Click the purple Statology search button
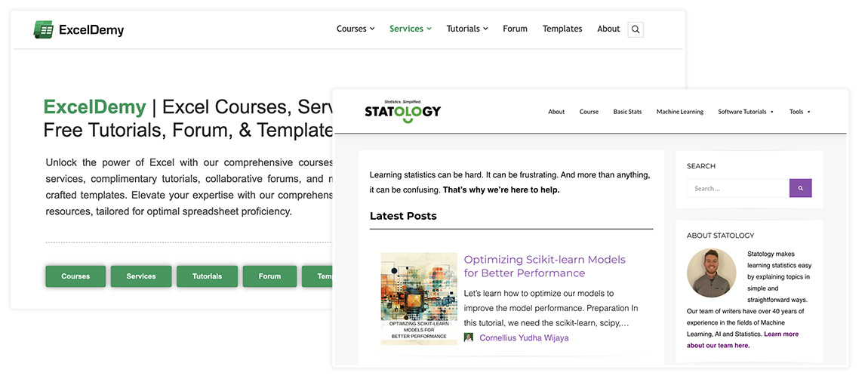This screenshot has width=868, height=379. click(x=801, y=189)
